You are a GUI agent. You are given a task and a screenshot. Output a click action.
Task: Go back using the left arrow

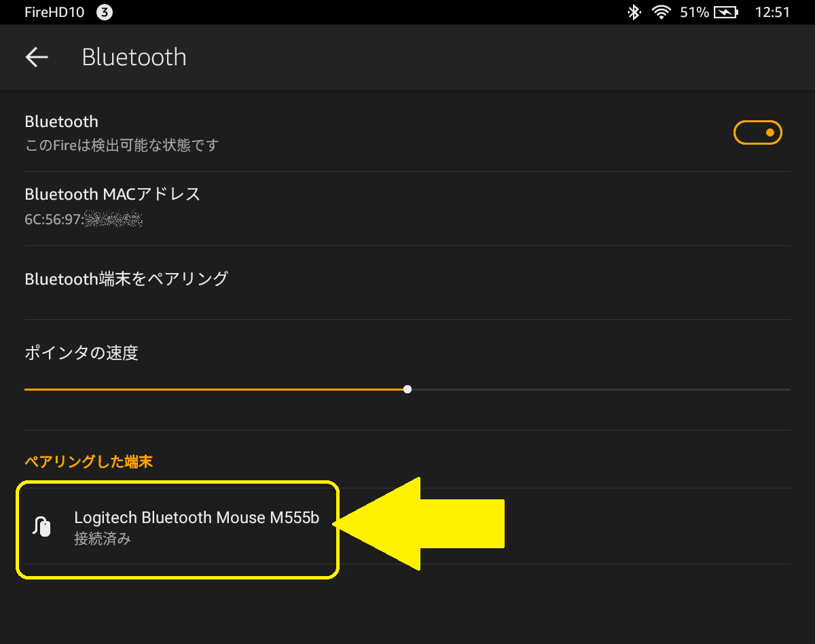click(37, 57)
